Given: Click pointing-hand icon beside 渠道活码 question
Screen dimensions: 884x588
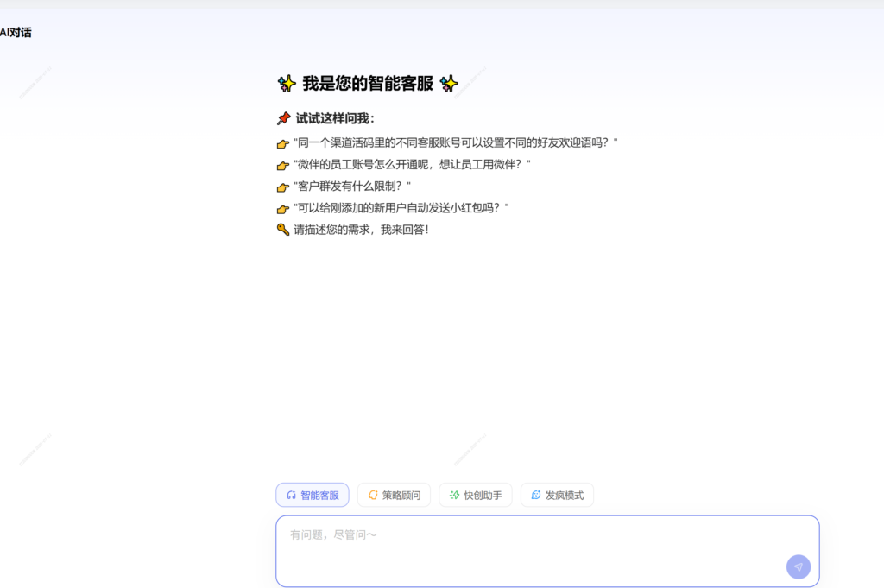Looking at the screenshot, I should click(283, 143).
